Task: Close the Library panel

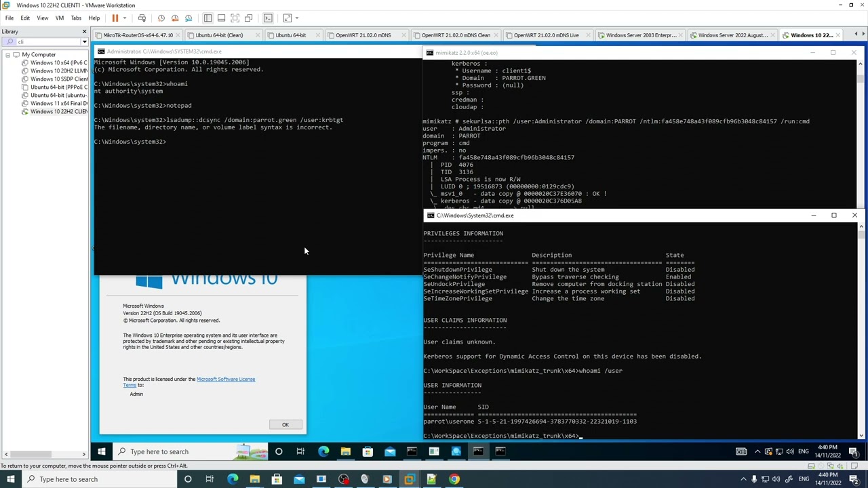Action: [84, 32]
